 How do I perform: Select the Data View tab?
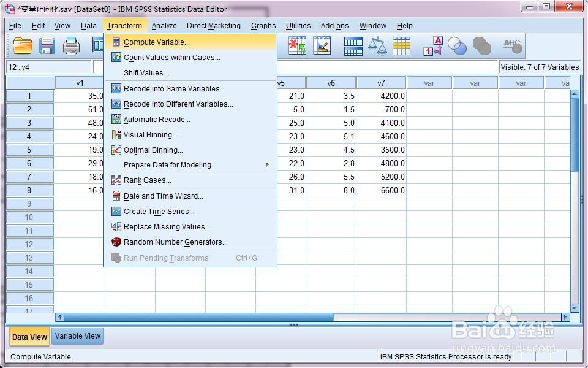click(x=29, y=337)
